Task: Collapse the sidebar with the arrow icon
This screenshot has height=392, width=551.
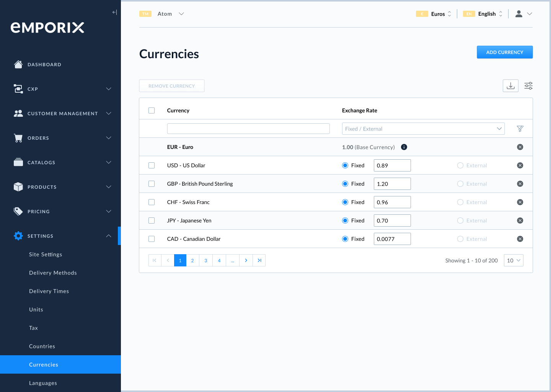Action: (114, 12)
